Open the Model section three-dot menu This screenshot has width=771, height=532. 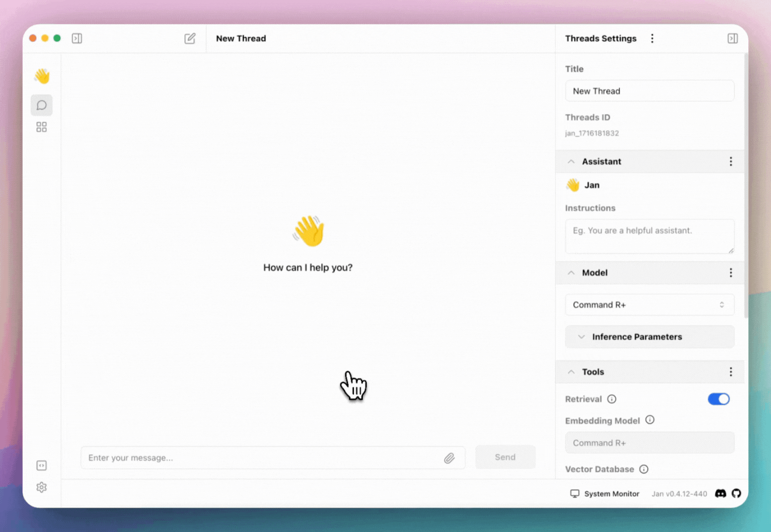tap(731, 273)
